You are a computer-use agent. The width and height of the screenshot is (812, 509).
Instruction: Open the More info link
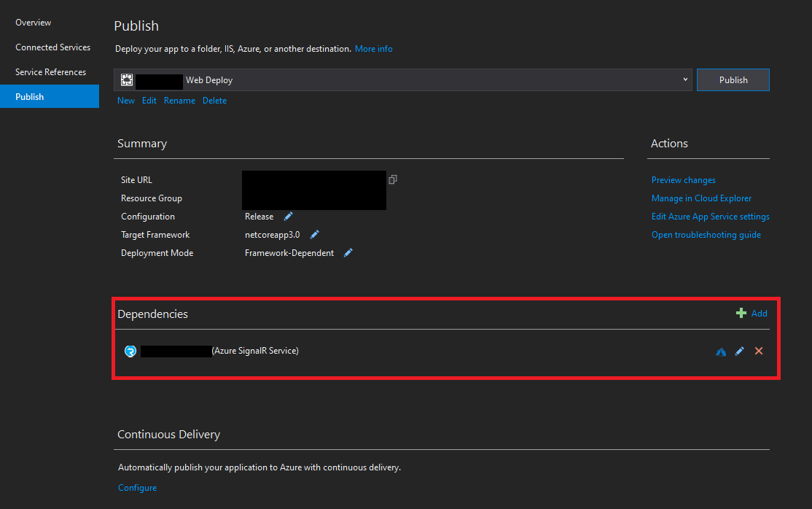tap(373, 48)
